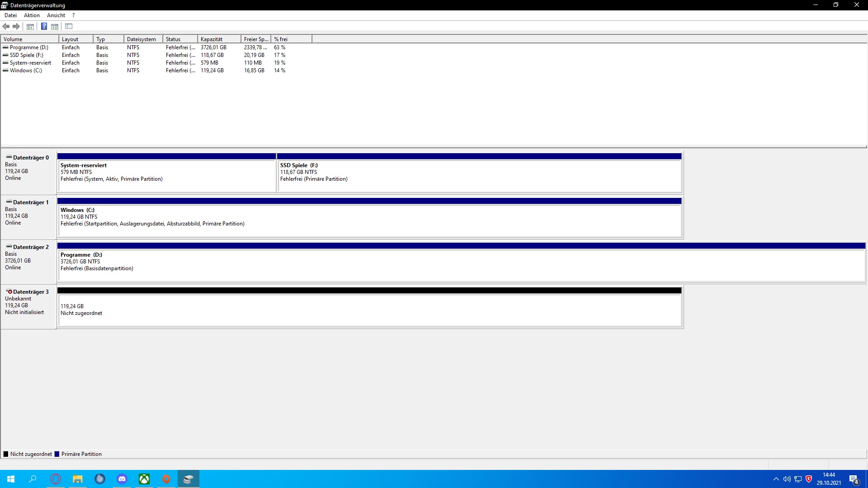Open the Xbox app from taskbar
Viewport: 868px width, 488px height.
[x=144, y=479]
